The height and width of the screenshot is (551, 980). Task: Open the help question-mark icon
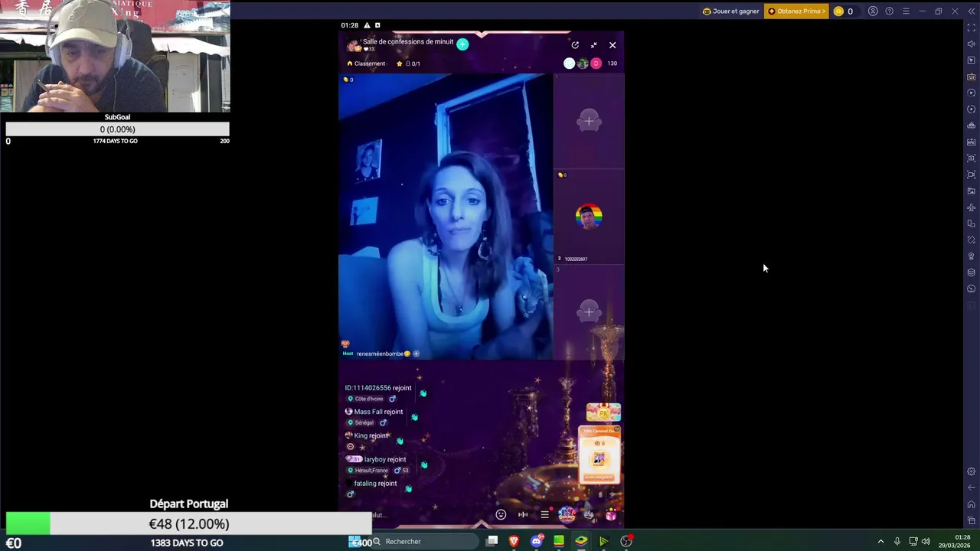(x=889, y=11)
